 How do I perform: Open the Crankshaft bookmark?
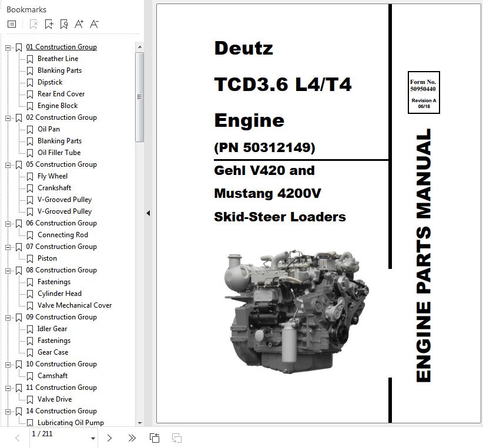(54, 188)
